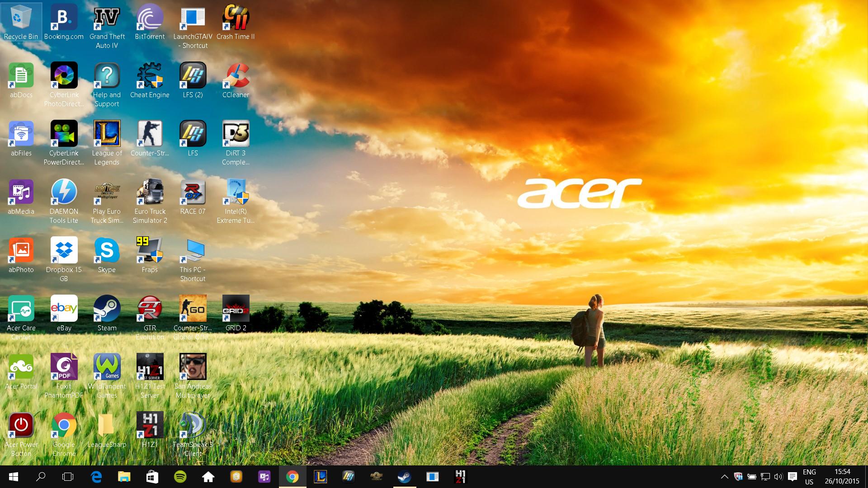Click the WildTangent Games desktop icon
The image size is (868, 488).
coord(107,376)
